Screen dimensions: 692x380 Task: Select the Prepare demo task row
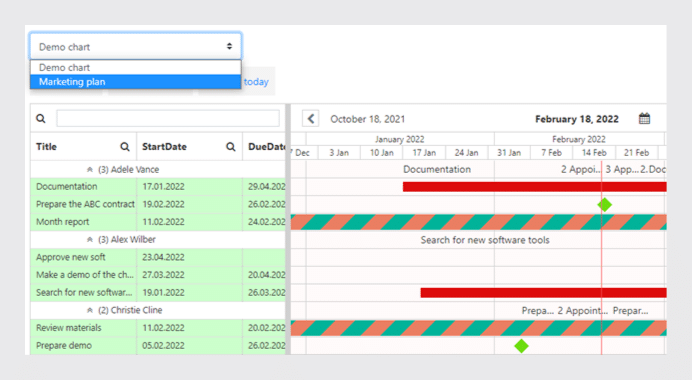point(158,346)
